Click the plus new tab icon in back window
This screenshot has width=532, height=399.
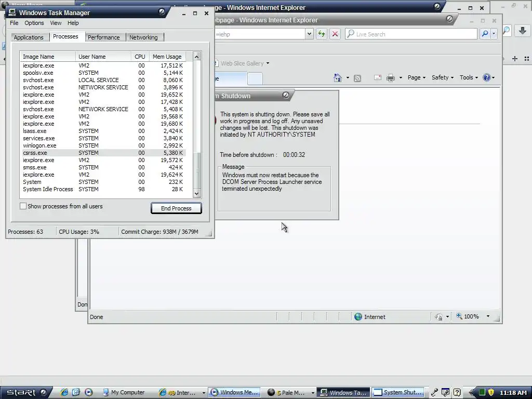[x=515, y=59]
